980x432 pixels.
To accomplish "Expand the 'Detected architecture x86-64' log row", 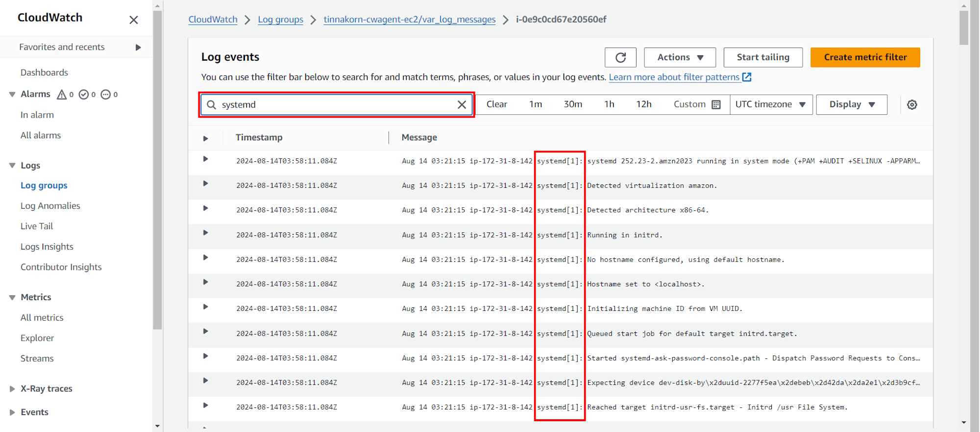I will (206, 208).
